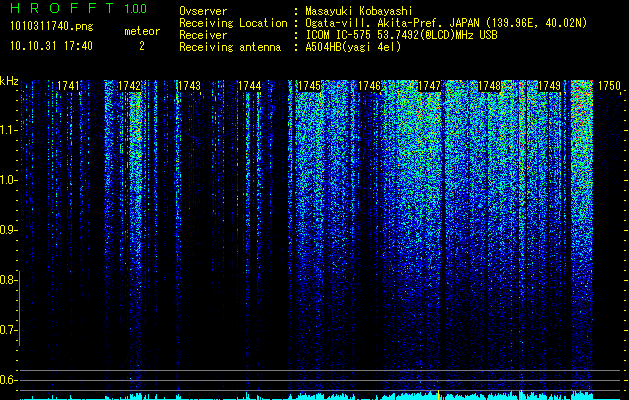Select the 1744 time marker label
The height and width of the screenshot is (400, 629).
pyautogui.click(x=250, y=86)
